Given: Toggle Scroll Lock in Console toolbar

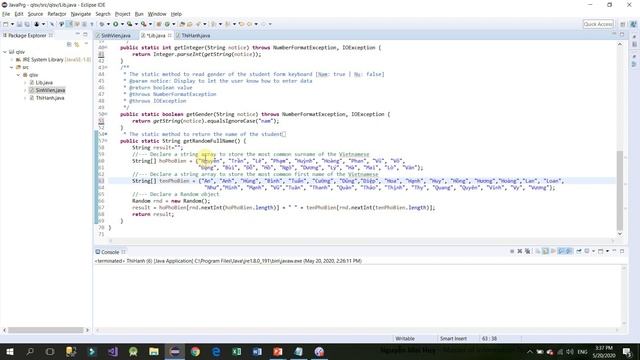Looking at the screenshot, I should coord(545,251).
